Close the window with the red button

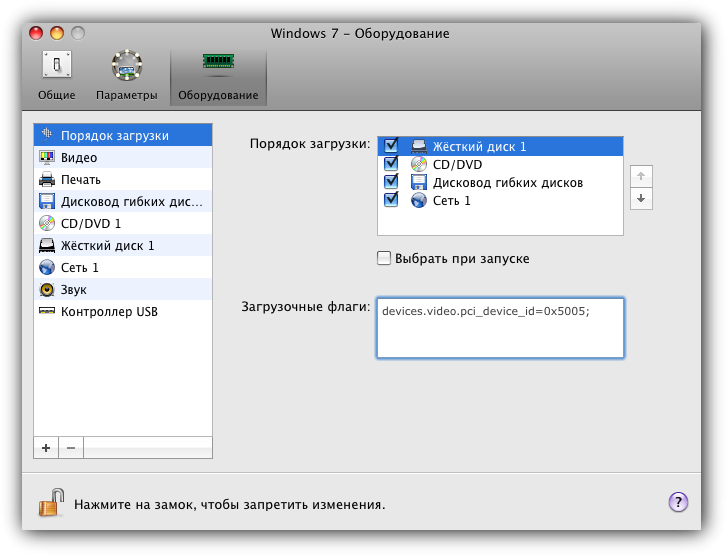36,33
